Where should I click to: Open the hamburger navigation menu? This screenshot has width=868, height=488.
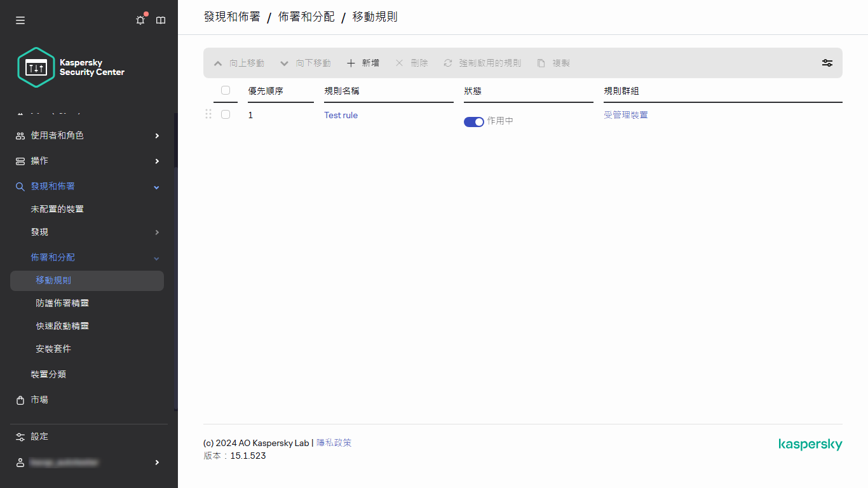(x=20, y=20)
